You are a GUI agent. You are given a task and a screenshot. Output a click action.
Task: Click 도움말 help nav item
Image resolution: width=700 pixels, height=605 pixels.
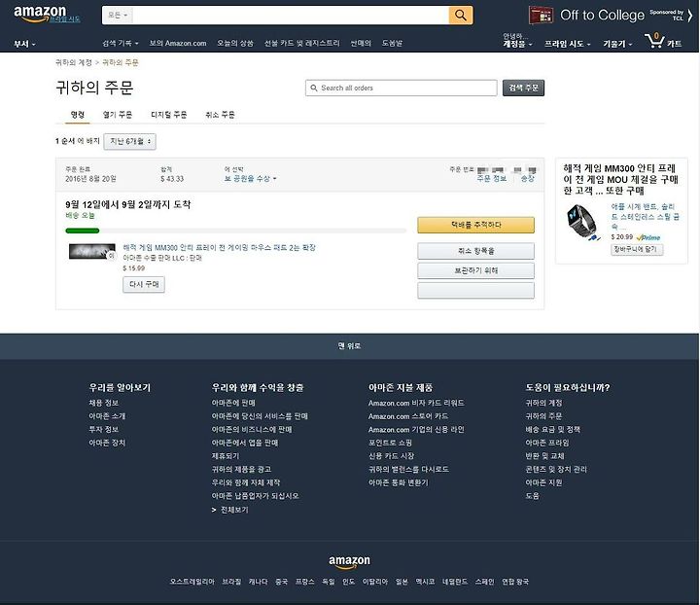click(392, 44)
